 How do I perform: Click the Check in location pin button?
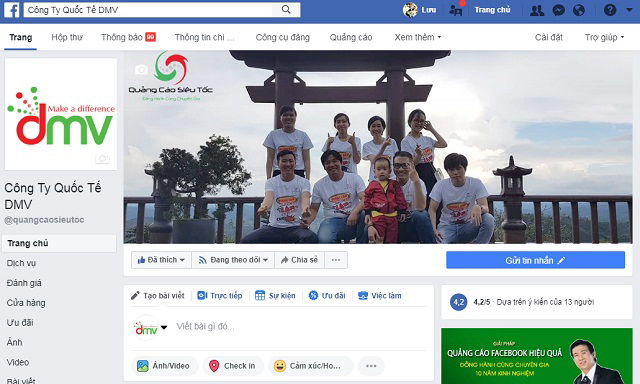pos(233,366)
